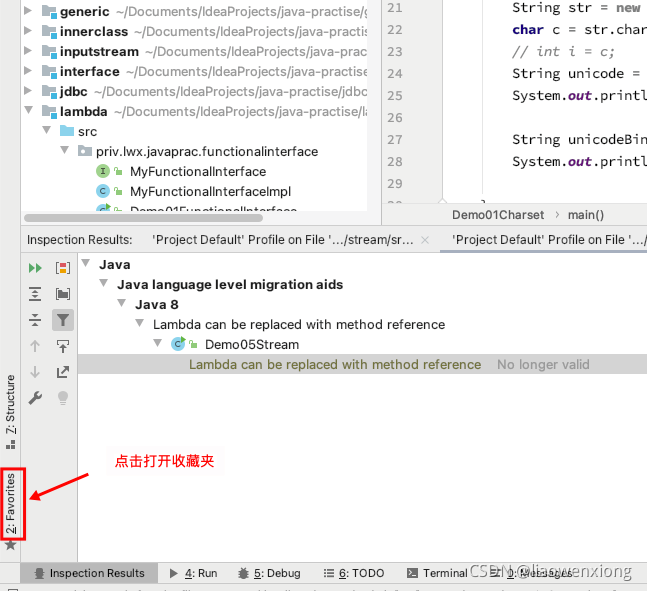Click the export inspection results icon
647x591 pixels.
[x=63, y=372]
